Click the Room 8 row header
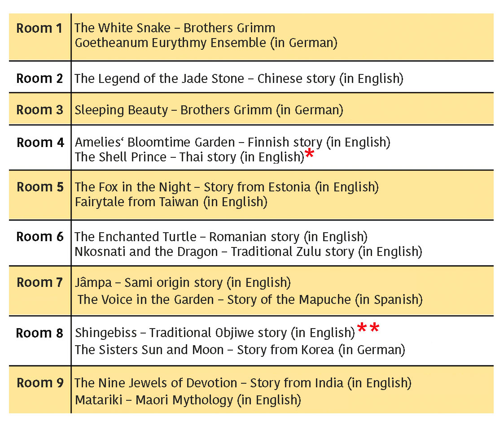The image size is (504, 429). tap(39, 333)
